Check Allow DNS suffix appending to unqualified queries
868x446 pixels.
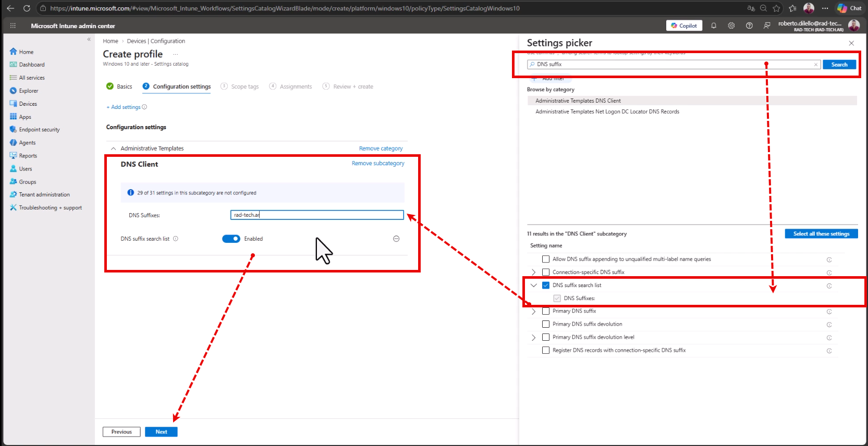coord(546,259)
